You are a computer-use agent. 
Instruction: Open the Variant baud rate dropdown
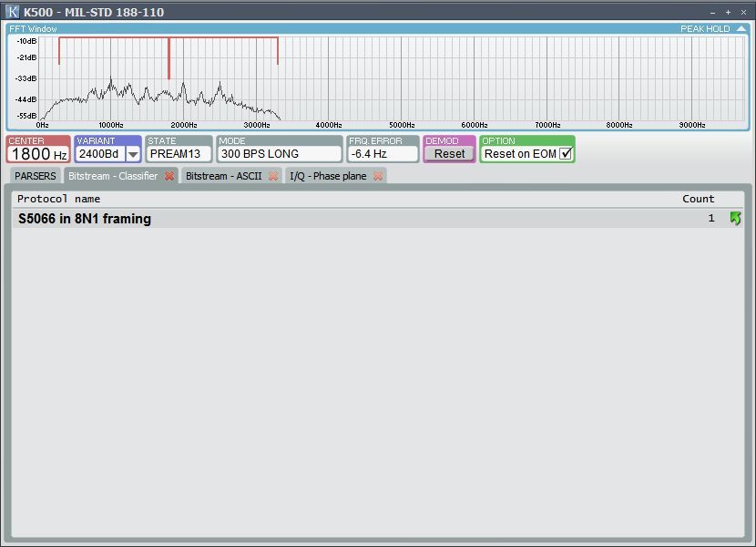click(x=133, y=154)
